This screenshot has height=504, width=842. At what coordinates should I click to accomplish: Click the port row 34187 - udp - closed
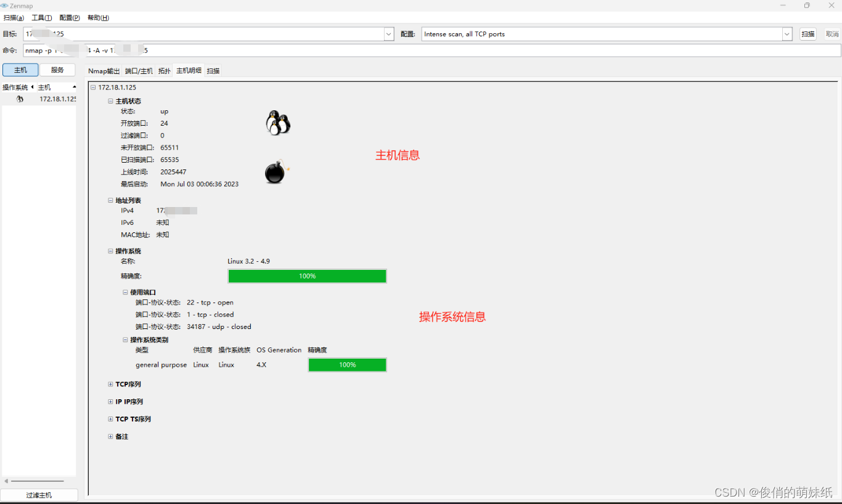219,327
